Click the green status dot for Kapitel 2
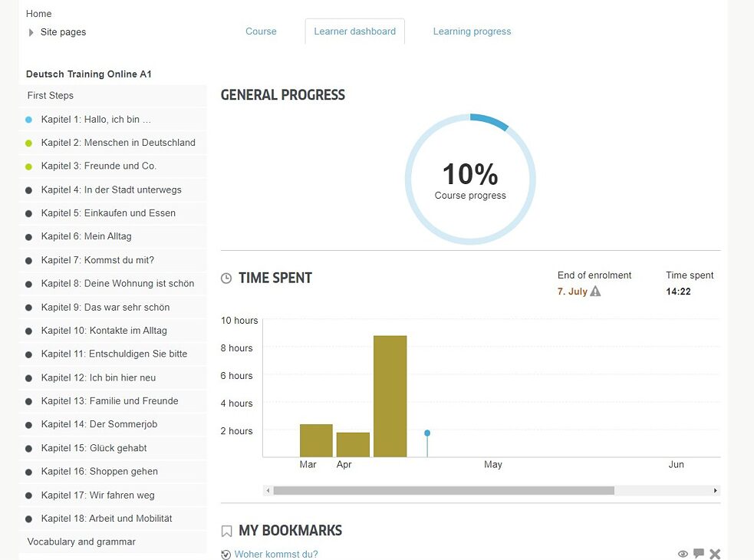 (28, 143)
